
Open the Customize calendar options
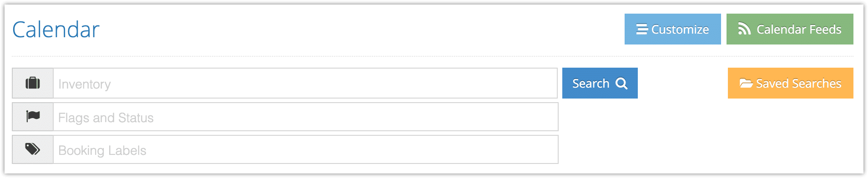pos(672,29)
